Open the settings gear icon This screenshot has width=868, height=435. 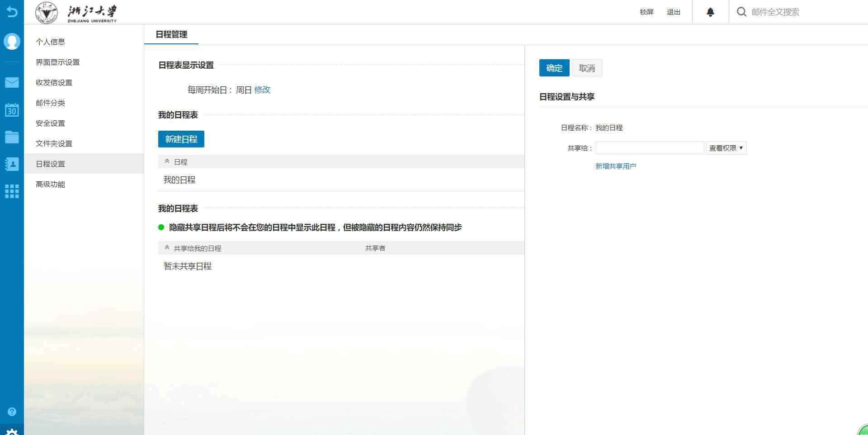(x=12, y=432)
